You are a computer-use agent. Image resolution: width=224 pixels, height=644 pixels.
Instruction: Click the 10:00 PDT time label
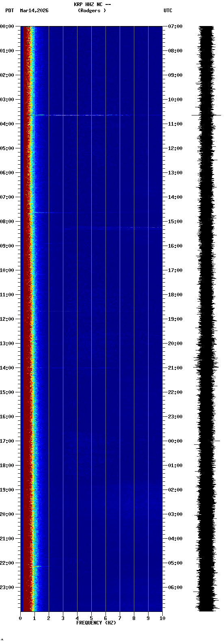pyautogui.click(x=7, y=270)
